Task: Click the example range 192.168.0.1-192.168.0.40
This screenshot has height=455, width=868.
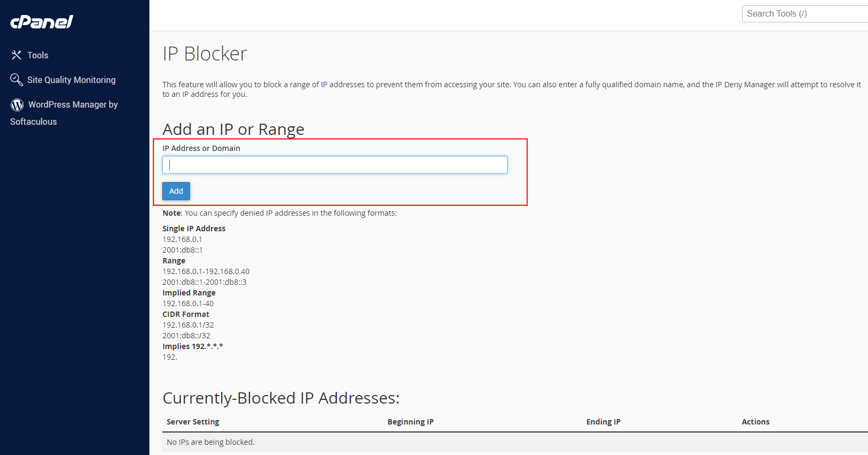Action: (x=206, y=271)
